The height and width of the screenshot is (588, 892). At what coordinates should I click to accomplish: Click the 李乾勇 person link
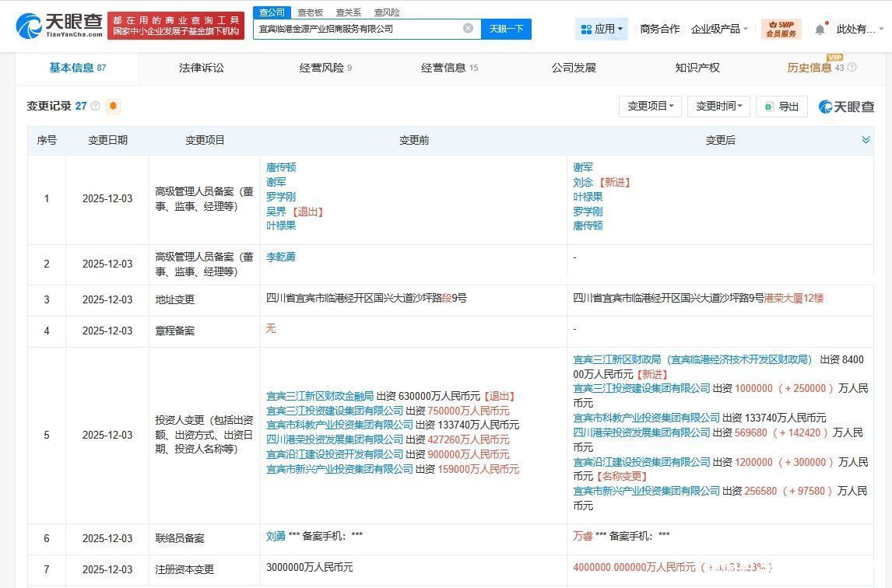click(281, 257)
